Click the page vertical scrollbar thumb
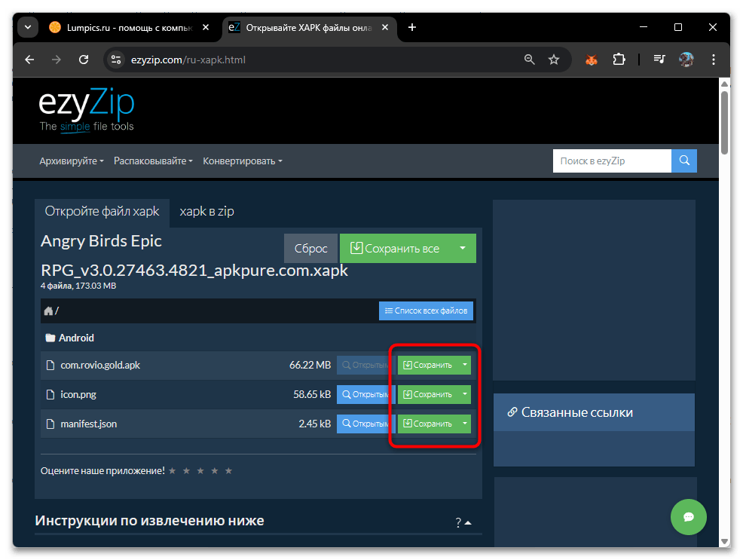Screen dimensions: 743x560 click(x=724, y=122)
